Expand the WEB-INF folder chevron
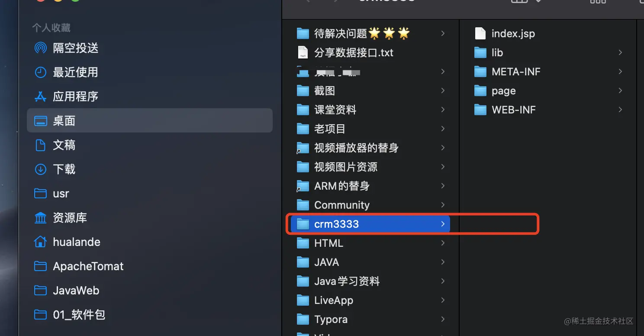 click(x=620, y=110)
